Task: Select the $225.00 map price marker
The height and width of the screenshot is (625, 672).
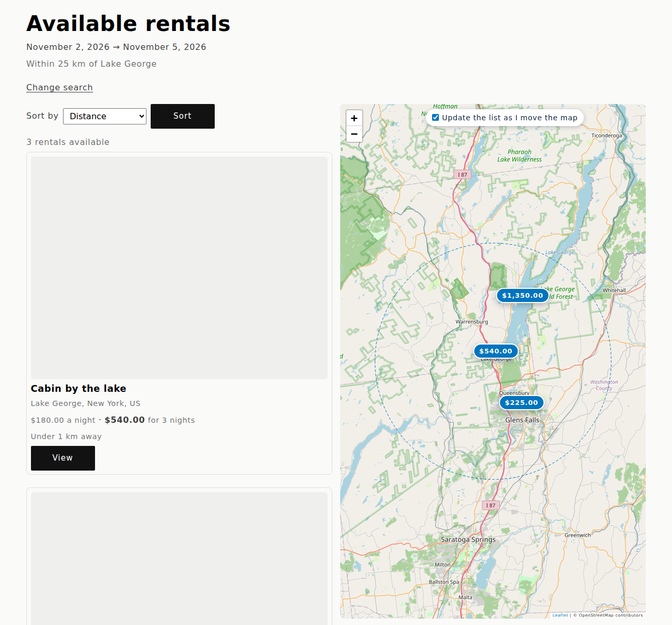Action: (521, 403)
